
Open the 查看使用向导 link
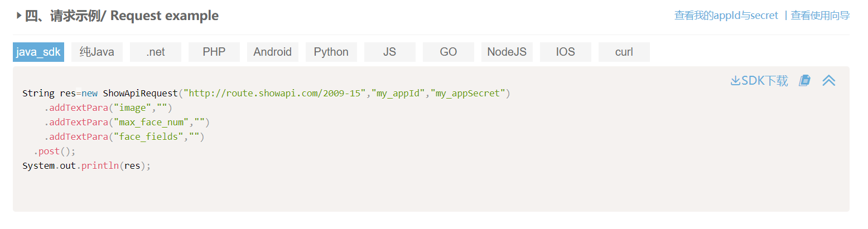[820, 16]
